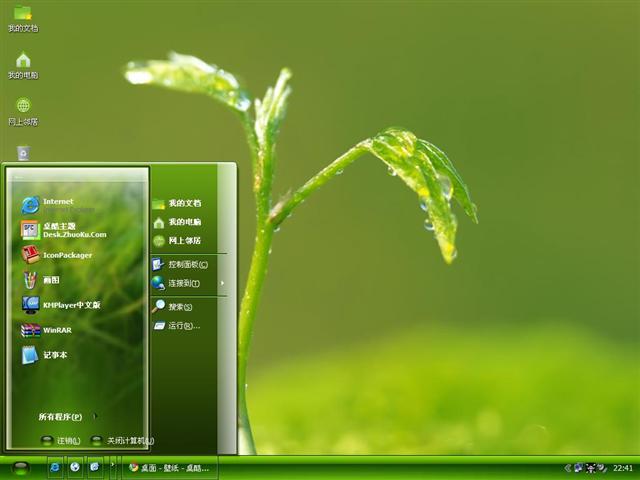640x480 pixels.
Task: Click network computers tray icon
Action: point(578,468)
